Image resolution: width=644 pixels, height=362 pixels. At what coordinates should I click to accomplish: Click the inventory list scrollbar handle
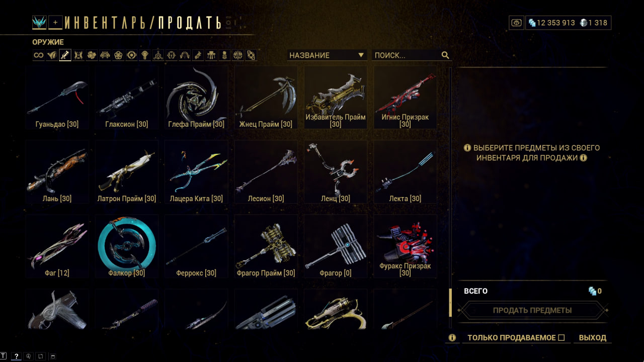(x=450, y=303)
